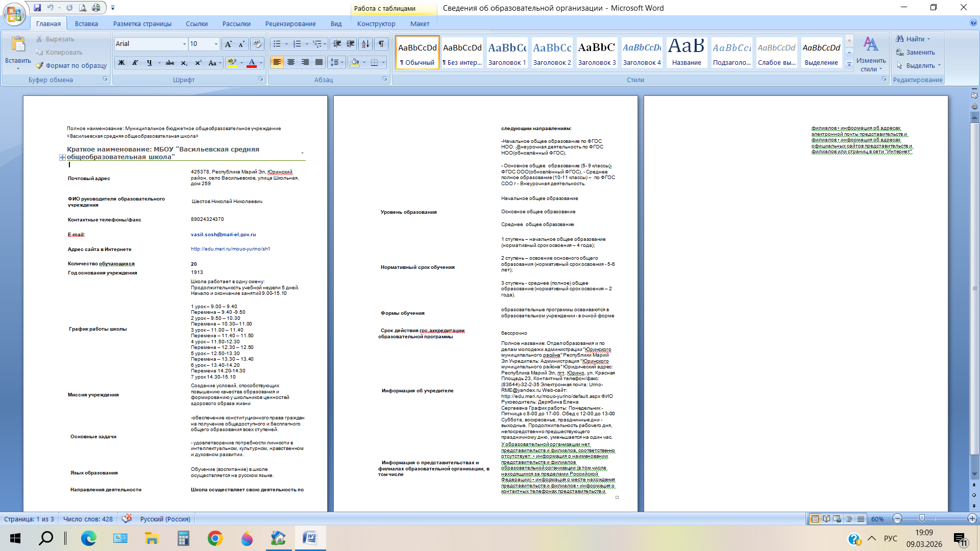This screenshot has width=980, height=551.
Task: Switch to the Вставка ribbon tab
Action: point(86,23)
